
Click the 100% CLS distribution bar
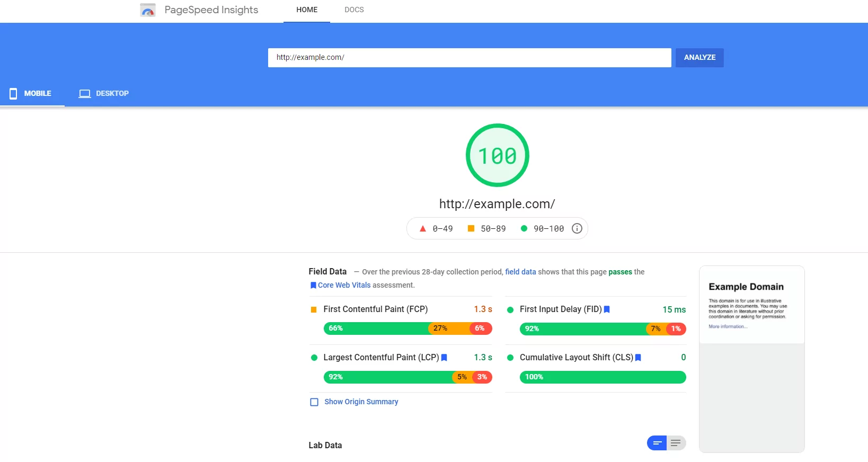pos(603,377)
